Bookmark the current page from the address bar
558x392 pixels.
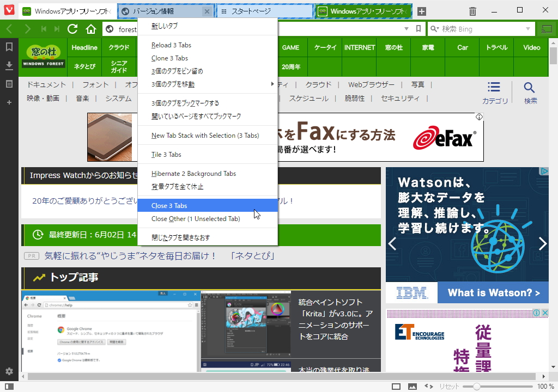(418, 28)
